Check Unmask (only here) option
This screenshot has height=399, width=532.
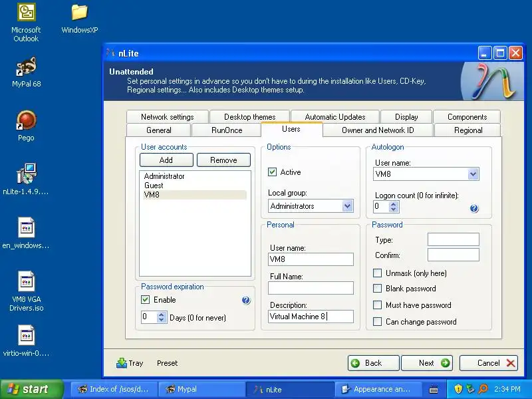(x=377, y=273)
